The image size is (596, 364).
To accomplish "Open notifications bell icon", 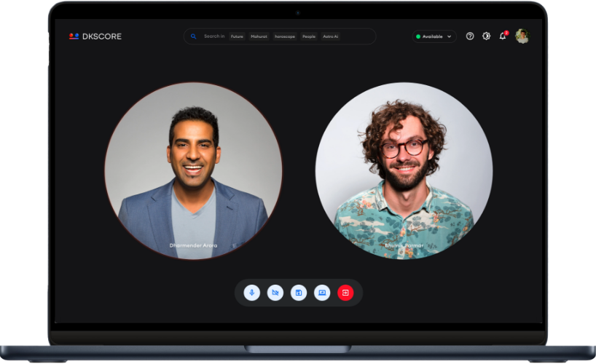I will coord(502,36).
